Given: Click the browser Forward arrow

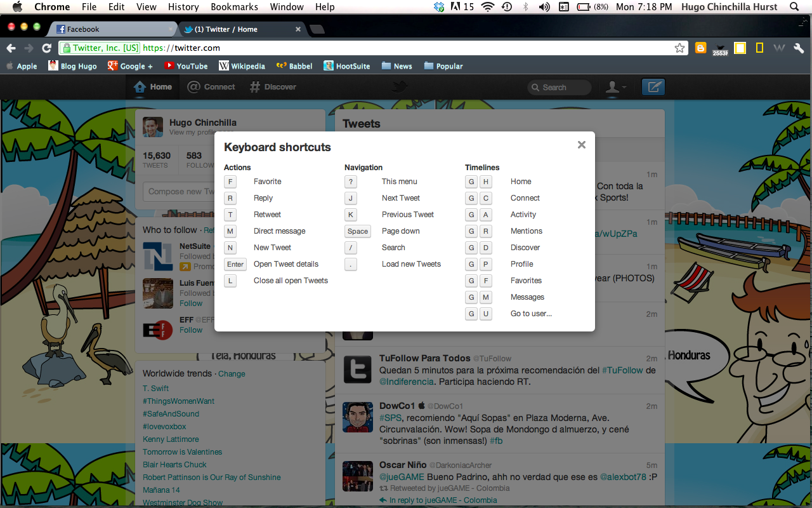Looking at the screenshot, I should click(x=29, y=48).
